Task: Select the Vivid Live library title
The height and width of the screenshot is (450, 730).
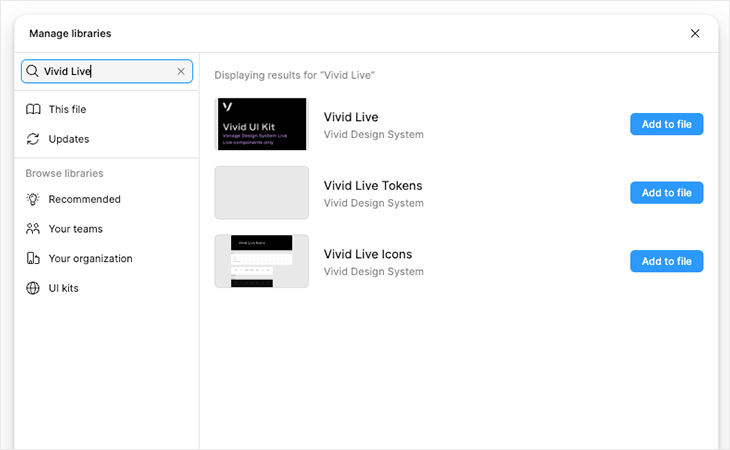Action: pyautogui.click(x=351, y=117)
